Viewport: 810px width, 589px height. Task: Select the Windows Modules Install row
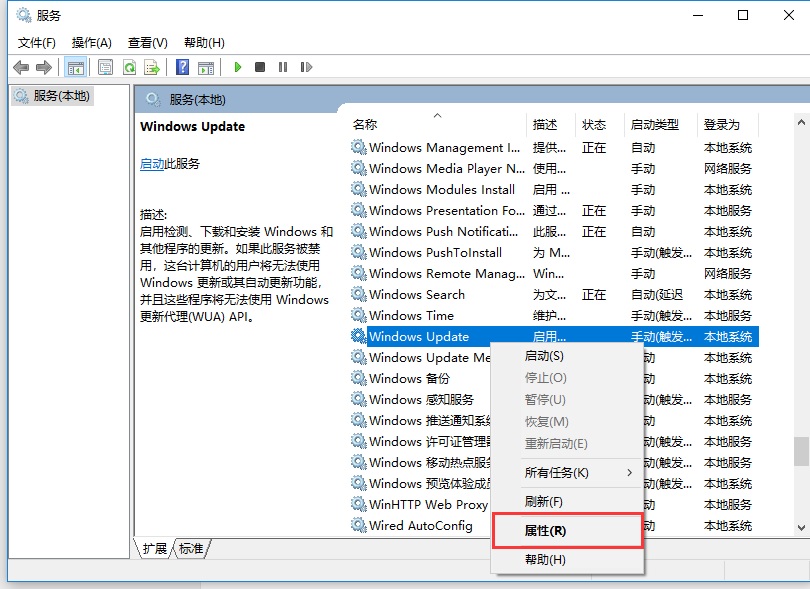tap(554, 189)
